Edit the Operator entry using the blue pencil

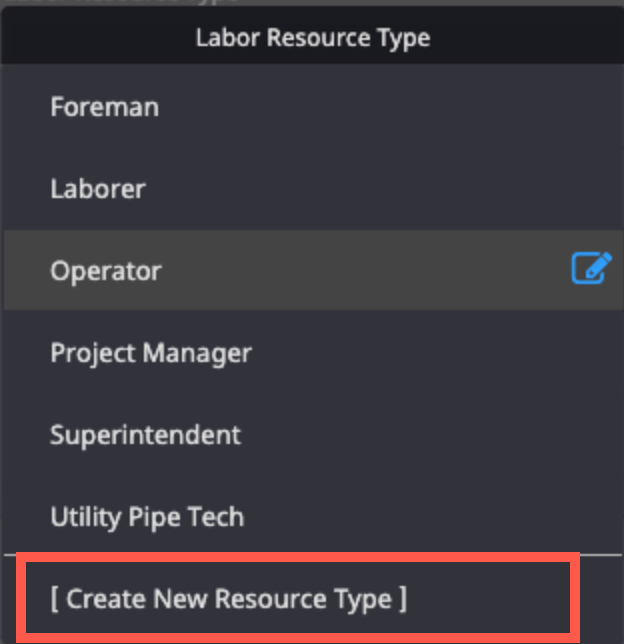[592, 268]
